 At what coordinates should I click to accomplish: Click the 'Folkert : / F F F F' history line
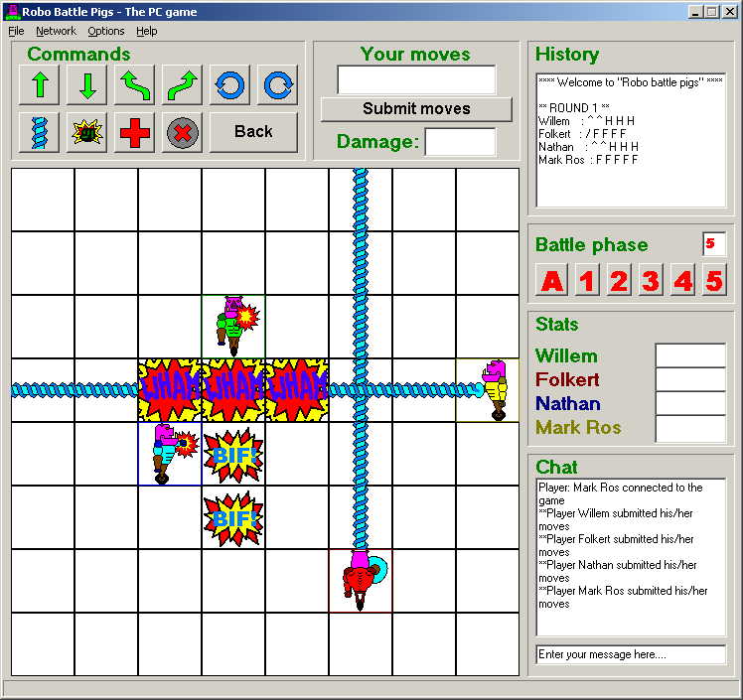click(582, 134)
